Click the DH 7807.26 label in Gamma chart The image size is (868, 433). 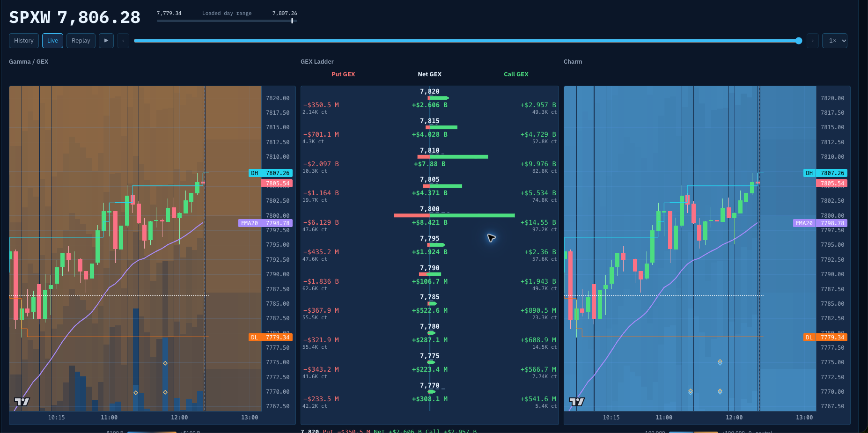coord(271,173)
